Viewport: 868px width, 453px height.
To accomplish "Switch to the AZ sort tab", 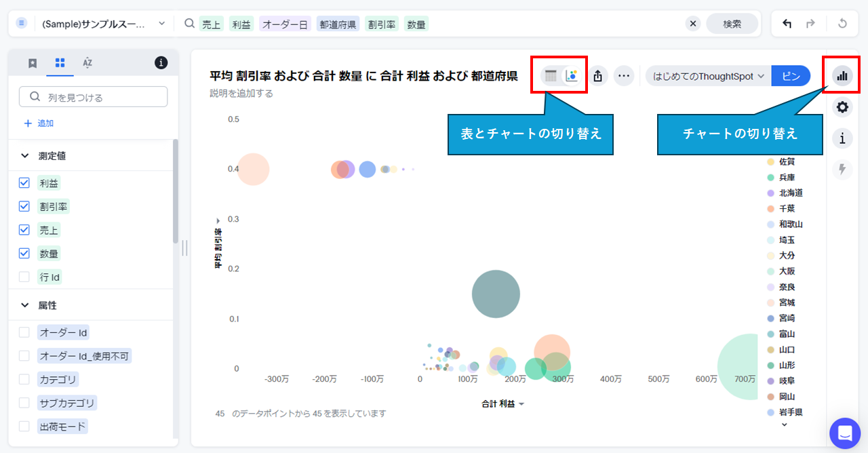I will (87, 63).
